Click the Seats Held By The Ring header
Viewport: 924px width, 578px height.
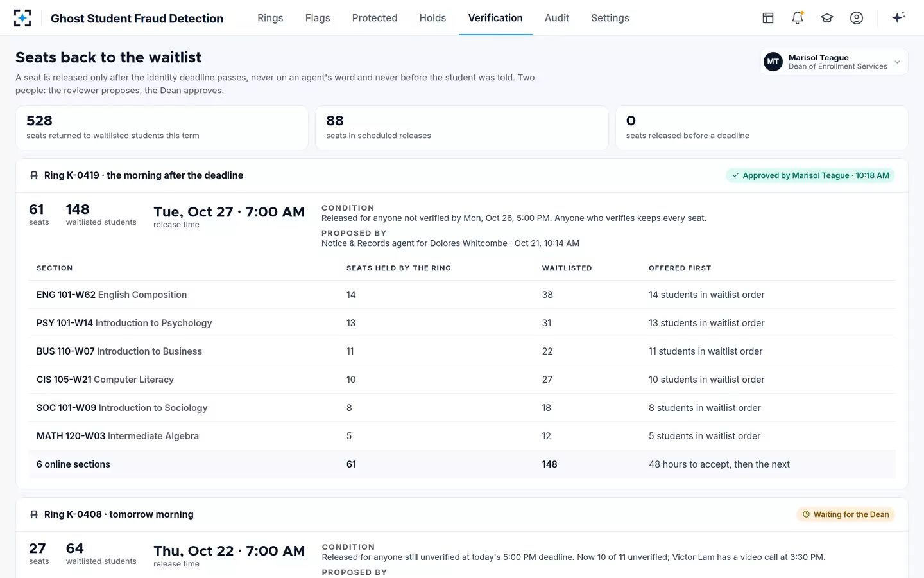[398, 268]
